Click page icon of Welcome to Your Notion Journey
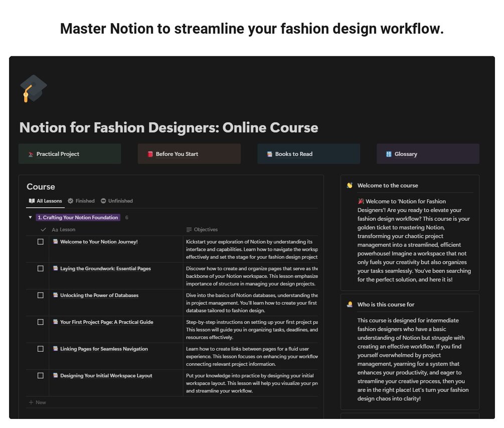Image resolution: width=504 pixels, height=428 pixels. point(56,241)
